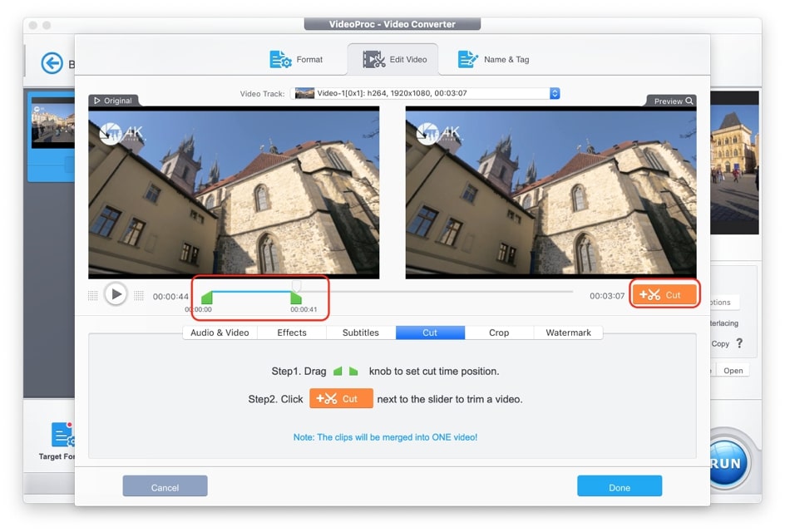Click the Target Format icon in main window

[63, 434]
